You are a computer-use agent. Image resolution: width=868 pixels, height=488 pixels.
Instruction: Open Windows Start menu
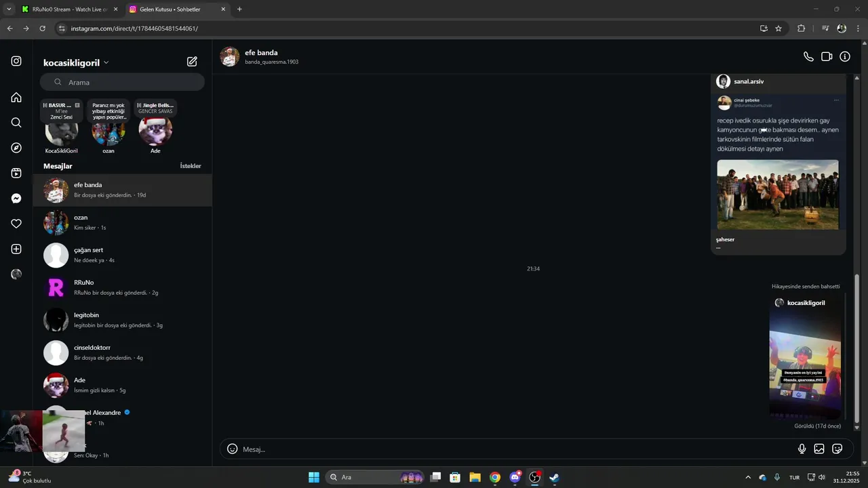click(x=314, y=477)
